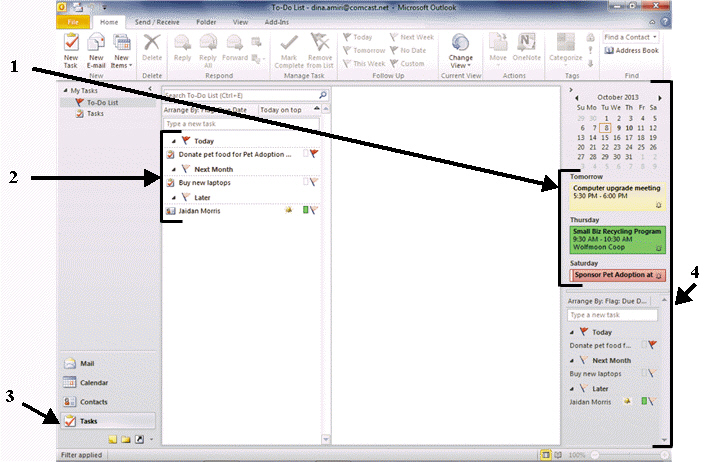Open the New Items menu button
This screenshot has width=704, height=462.
click(x=121, y=51)
